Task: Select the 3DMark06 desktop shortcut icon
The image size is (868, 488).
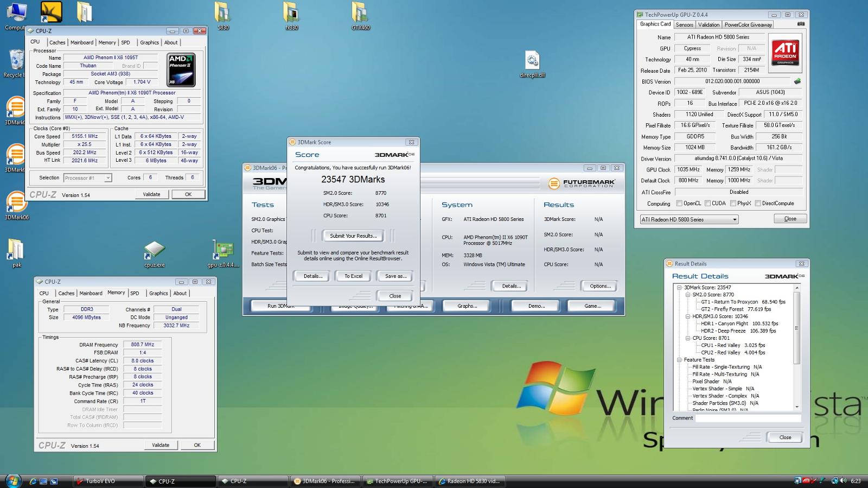Action: [x=16, y=206]
